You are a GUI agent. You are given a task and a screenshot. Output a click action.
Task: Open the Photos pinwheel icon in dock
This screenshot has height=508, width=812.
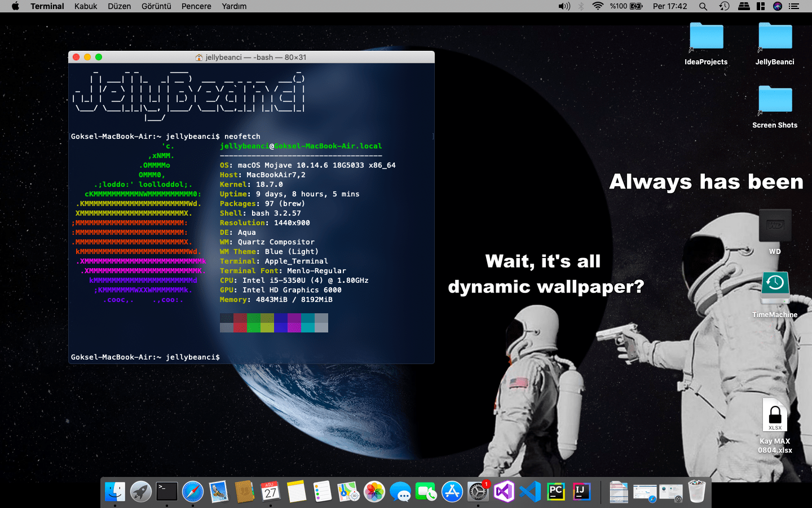[374, 492]
